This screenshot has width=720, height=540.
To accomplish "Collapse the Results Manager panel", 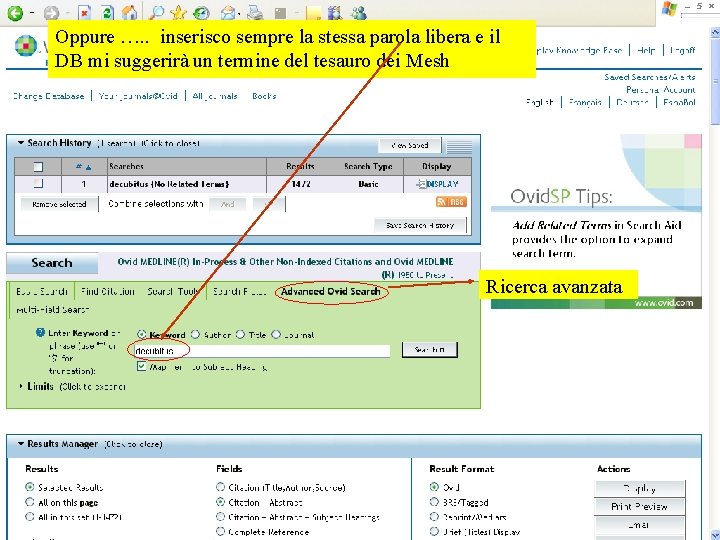I will tap(21, 444).
